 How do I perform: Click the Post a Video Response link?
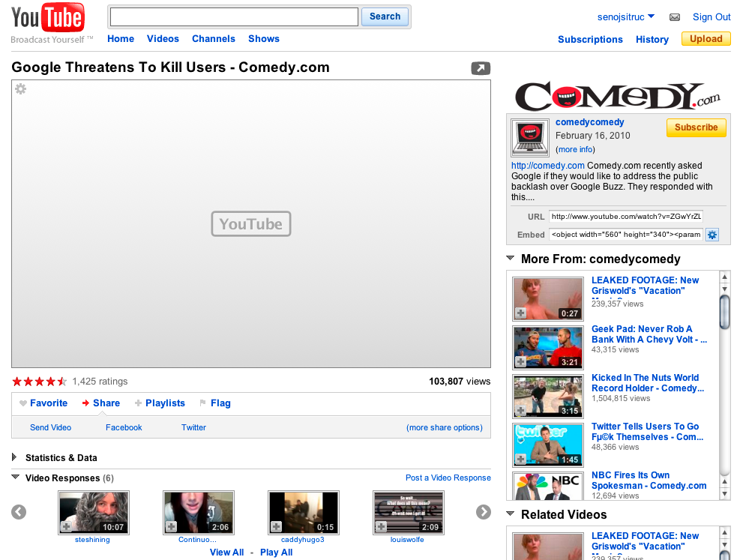tap(448, 478)
